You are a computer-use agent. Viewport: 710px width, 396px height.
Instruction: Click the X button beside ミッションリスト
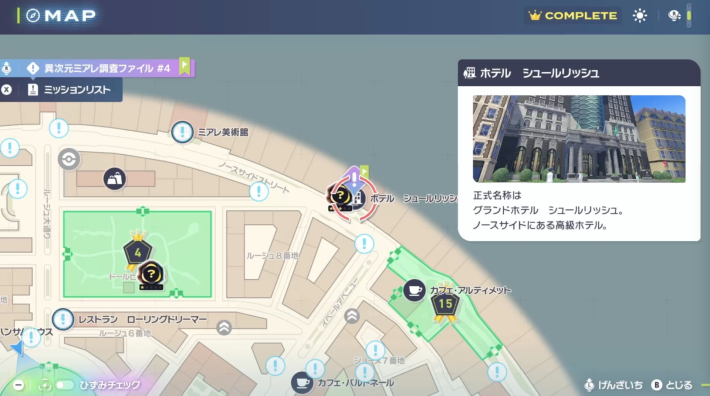tap(6, 90)
